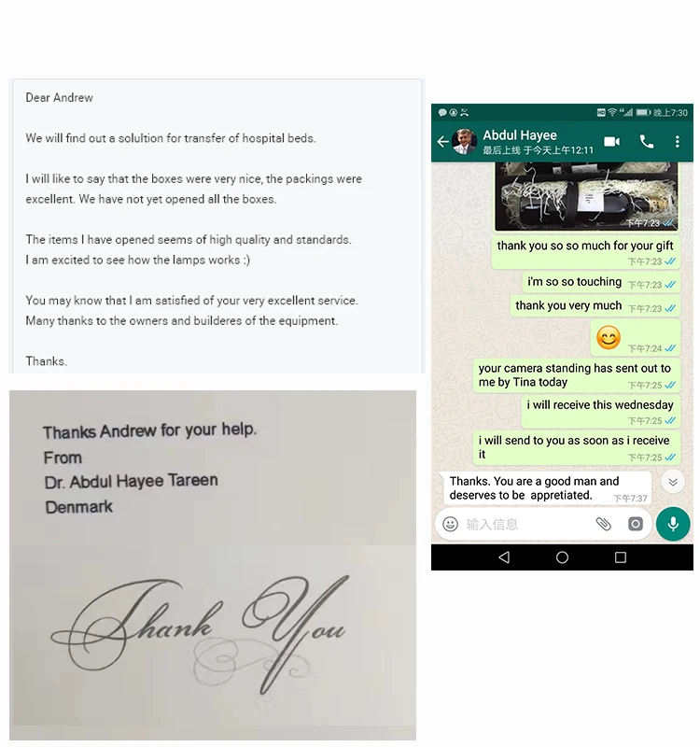Tap Android home circle button
The image size is (700, 747).
coord(563,557)
